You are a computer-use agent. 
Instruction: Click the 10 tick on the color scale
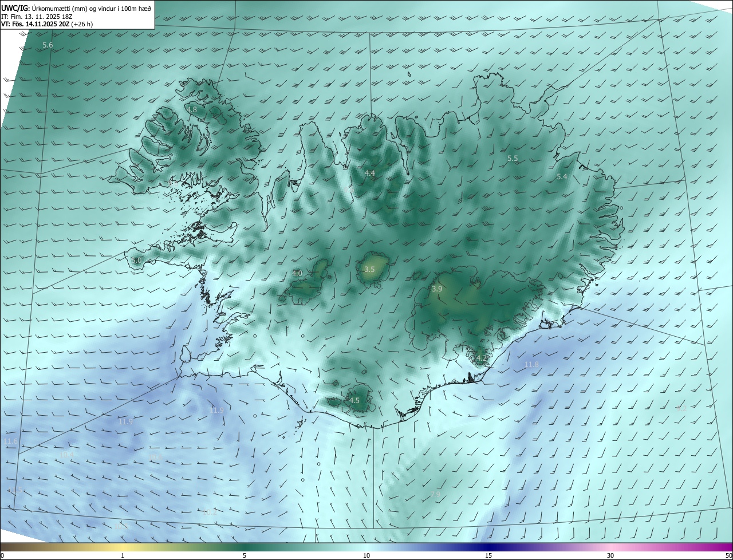tap(366, 555)
